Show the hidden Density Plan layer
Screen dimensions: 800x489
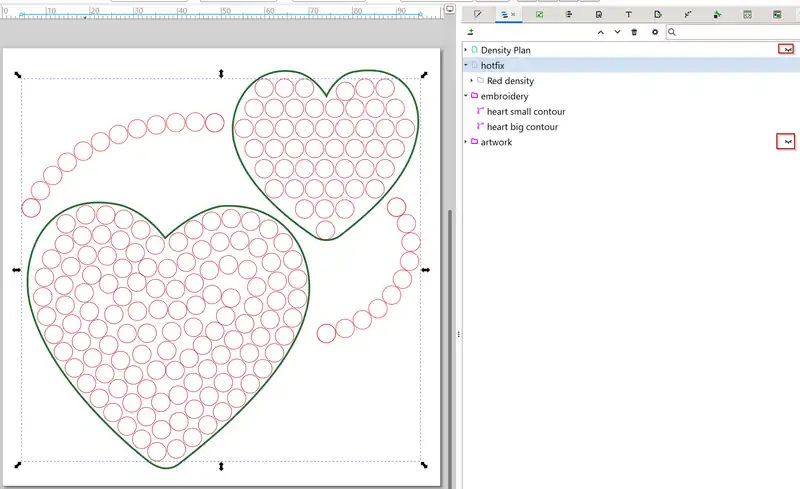coord(787,49)
